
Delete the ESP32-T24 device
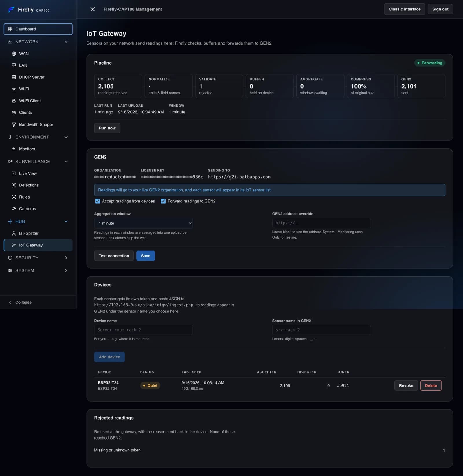pyautogui.click(x=431, y=385)
